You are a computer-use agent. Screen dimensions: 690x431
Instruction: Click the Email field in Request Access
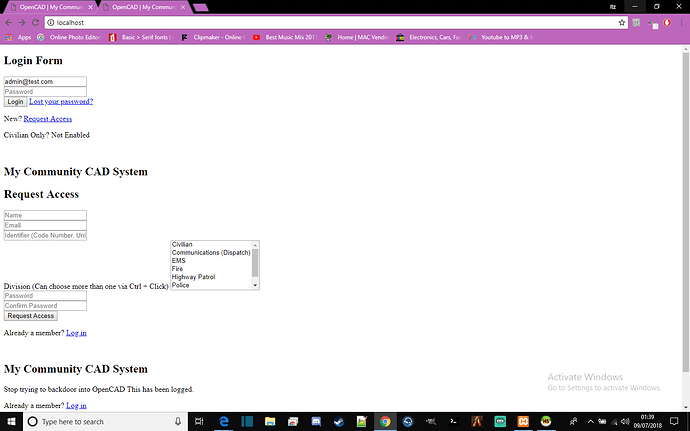pos(45,225)
